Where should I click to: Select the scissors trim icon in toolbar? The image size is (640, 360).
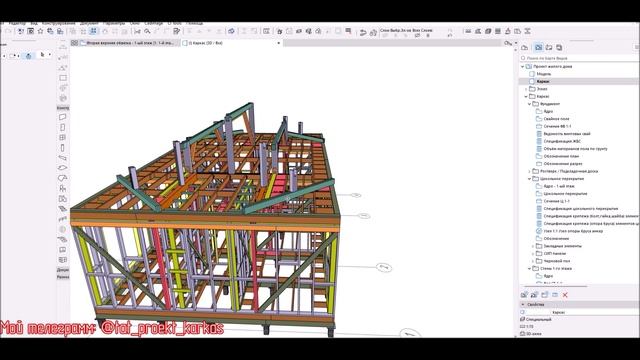coord(137,31)
